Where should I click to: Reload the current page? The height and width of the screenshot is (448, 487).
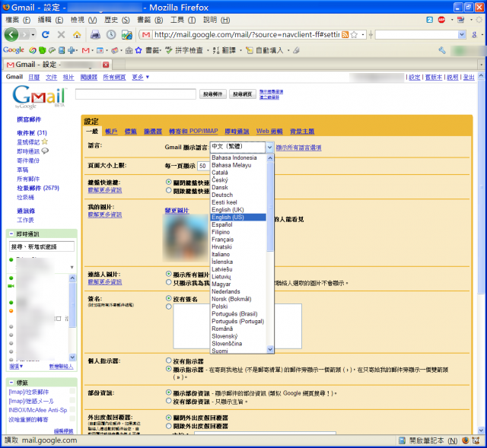pyautogui.click(x=46, y=34)
